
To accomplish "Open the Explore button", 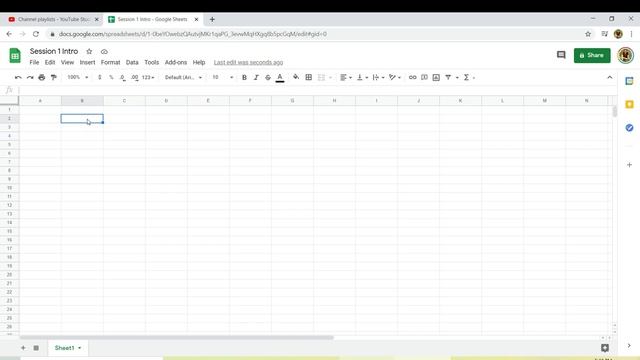I will [x=605, y=348].
